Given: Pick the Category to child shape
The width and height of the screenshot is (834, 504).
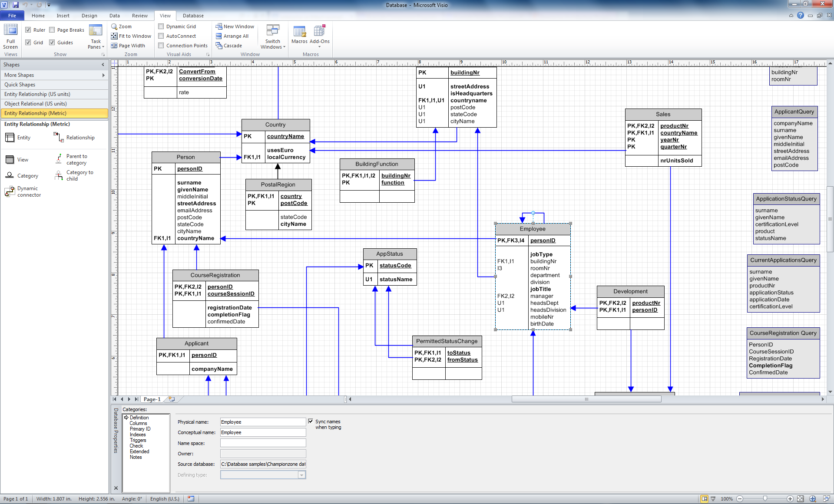Looking at the screenshot, I should pos(74,175).
